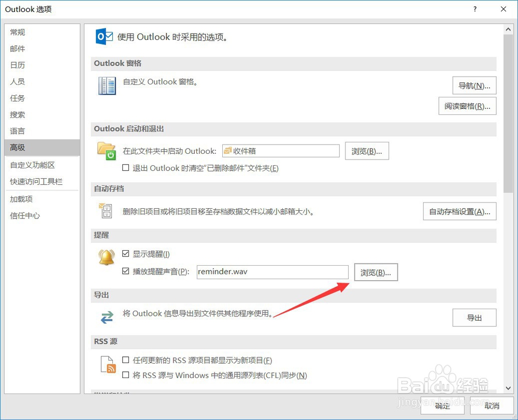The height and width of the screenshot is (420, 518).
Task: Click the Outlook panes layout icon
Action: [x=107, y=86]
